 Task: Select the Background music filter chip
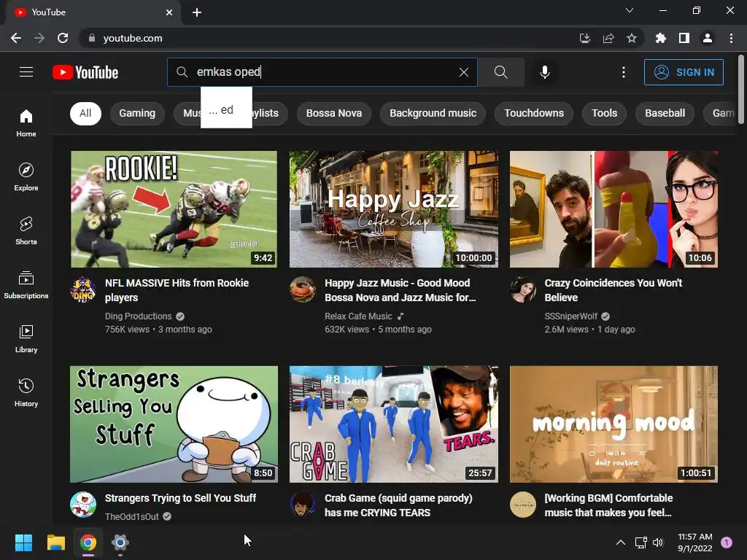(x=433, y=113)
